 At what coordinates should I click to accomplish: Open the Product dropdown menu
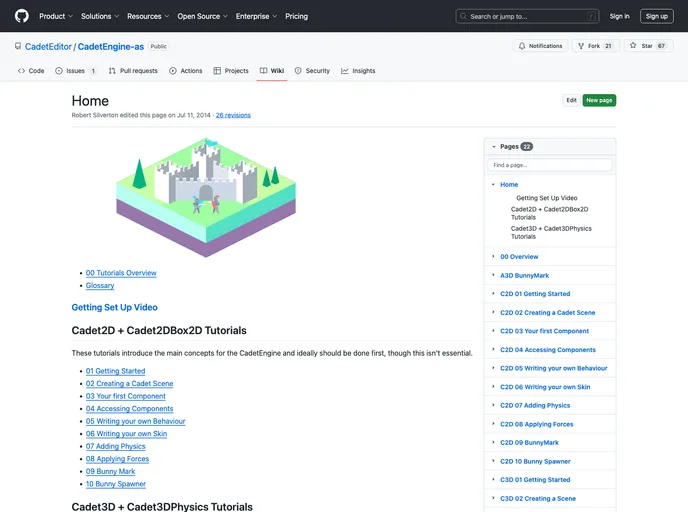(x=56, y=16)
